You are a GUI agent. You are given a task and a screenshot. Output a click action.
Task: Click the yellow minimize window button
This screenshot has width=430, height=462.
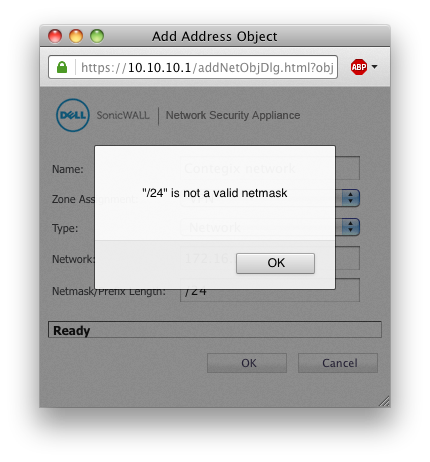(76, 36)
